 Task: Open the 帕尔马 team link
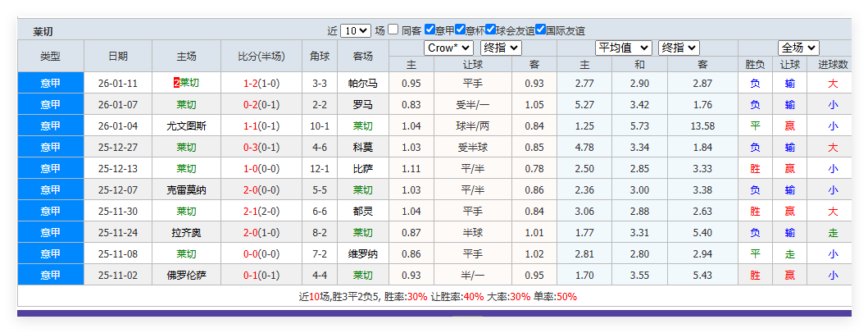[x=362, y=83]
